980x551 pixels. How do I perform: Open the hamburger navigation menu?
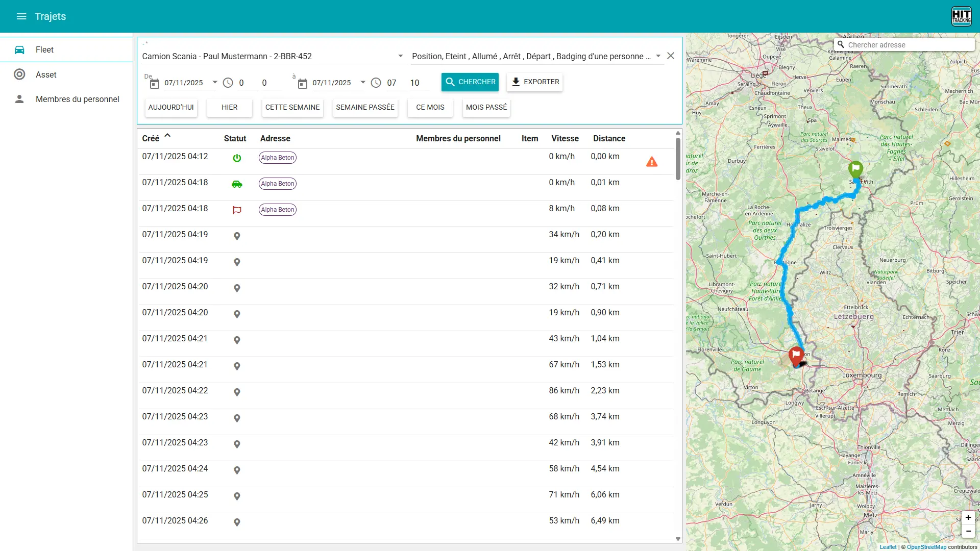(21, 16)
